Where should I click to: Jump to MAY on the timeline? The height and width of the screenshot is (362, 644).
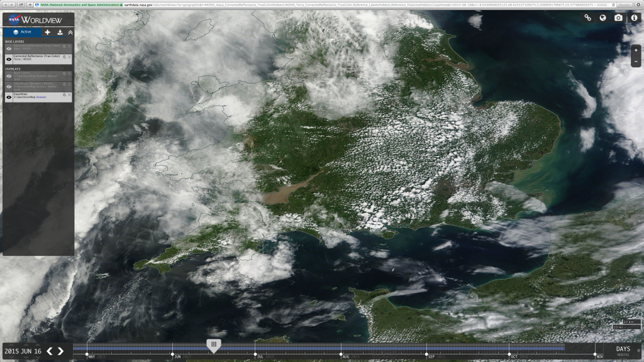[91, 357]
